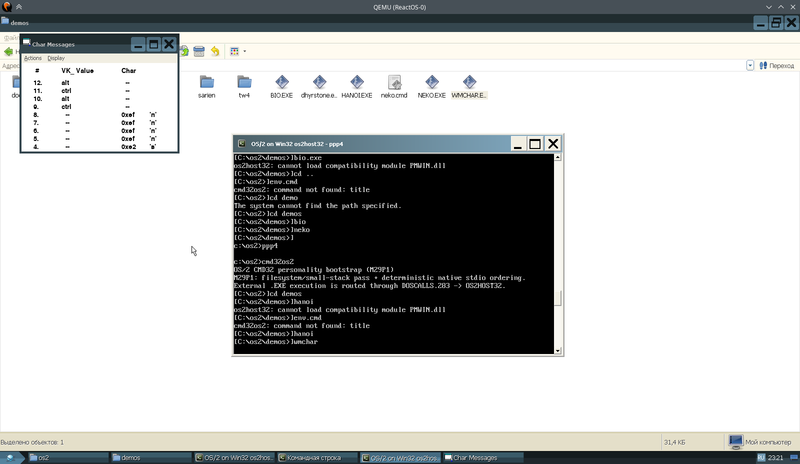Screen dimensions: 800x464
Task: Click the delete toolbar icon in demos window
Action: (x=199, y=51)
